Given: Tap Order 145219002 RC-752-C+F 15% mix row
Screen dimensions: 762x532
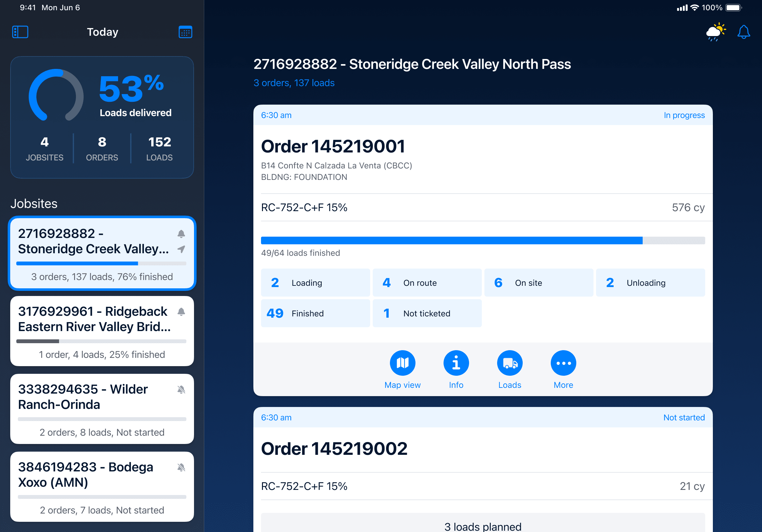Looking at the screenshot, I should (483, 486).
